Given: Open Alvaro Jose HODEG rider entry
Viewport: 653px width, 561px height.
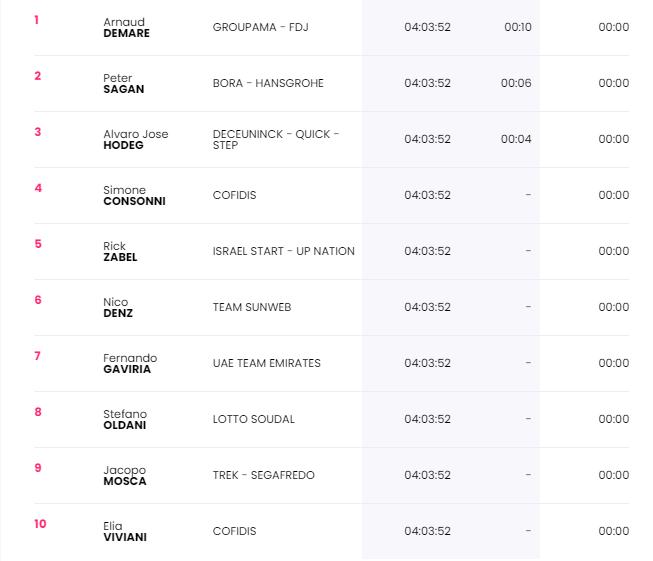Looking at the screenshot, I should tap(136, 140).
